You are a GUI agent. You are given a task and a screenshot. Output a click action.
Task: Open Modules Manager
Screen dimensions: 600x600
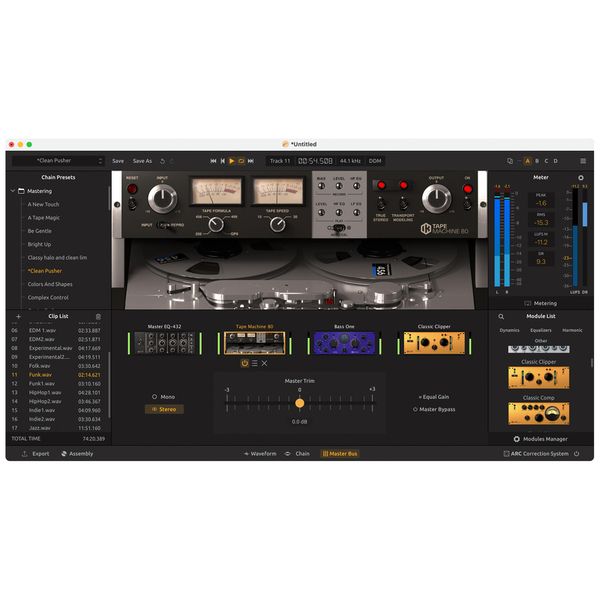tap(540, 439)
